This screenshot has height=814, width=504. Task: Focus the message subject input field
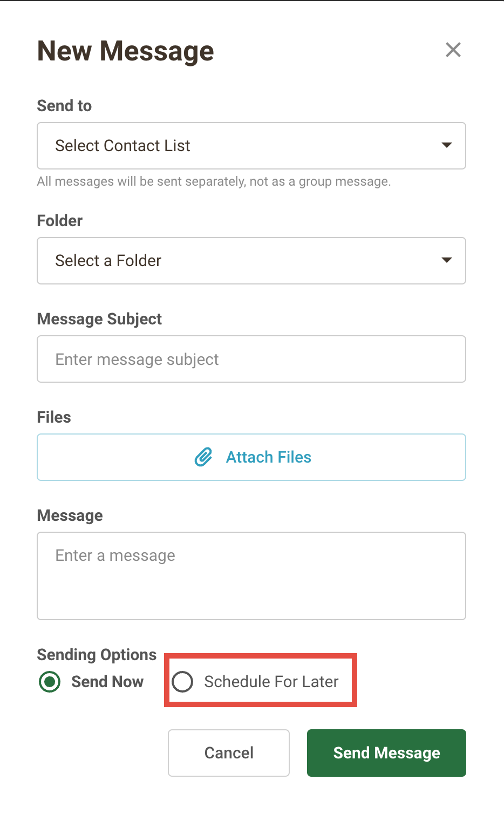(x=251, y=359)
